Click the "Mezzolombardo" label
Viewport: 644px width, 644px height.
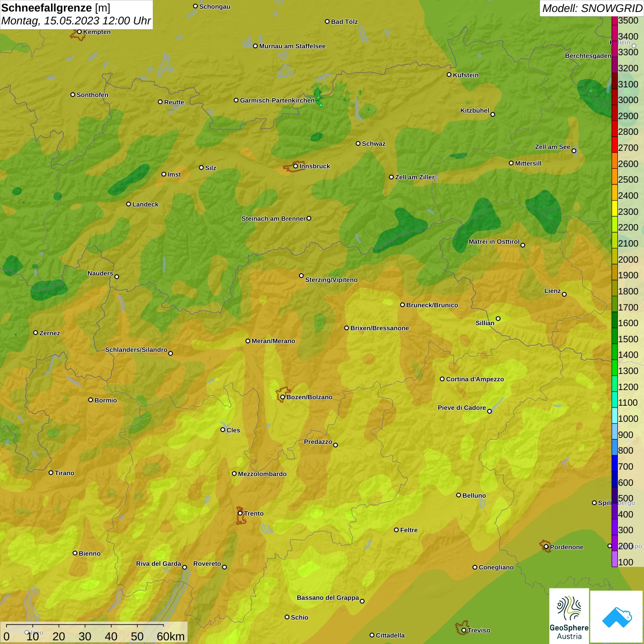pos(262,474)
